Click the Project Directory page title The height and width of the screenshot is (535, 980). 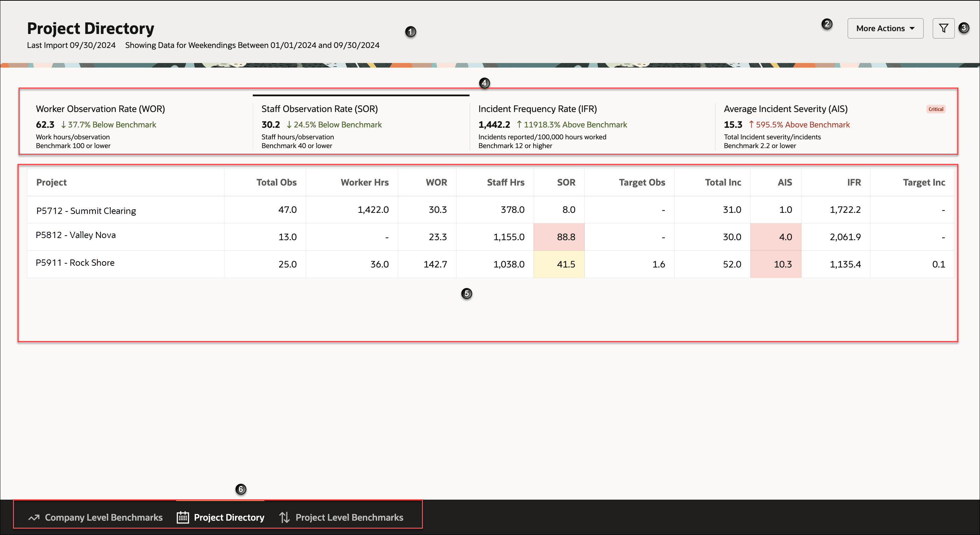click(91, 28)
